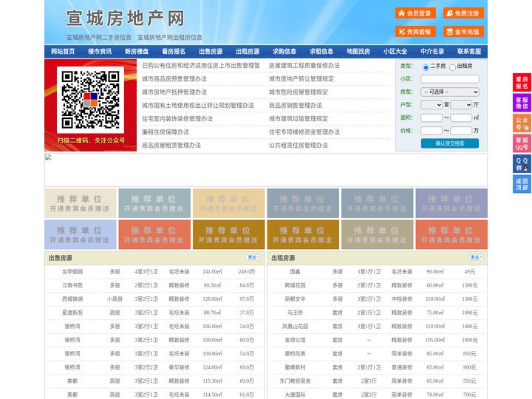The image size is (532, 399).
Task: Select the 出租房 radio option
Action: (x=452, y=67)
